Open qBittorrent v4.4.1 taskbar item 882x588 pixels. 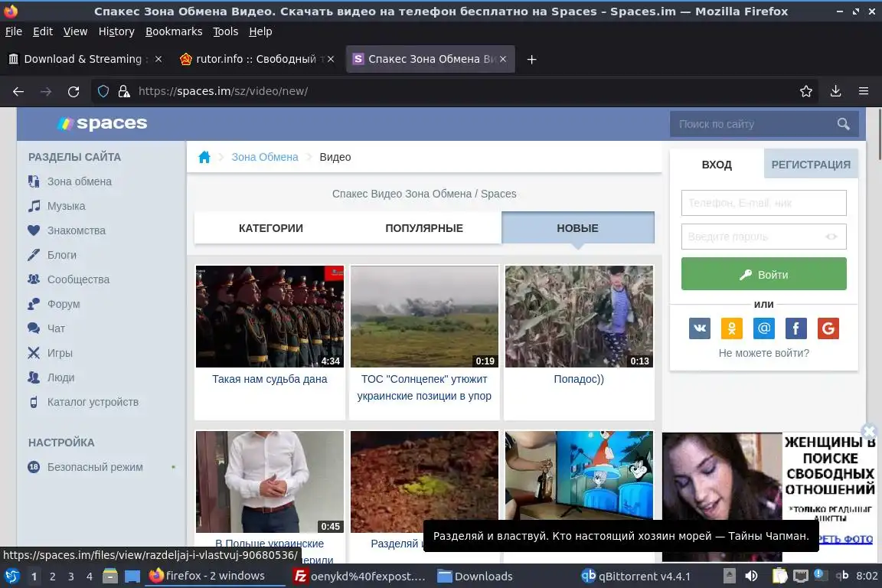coord(635,577)
